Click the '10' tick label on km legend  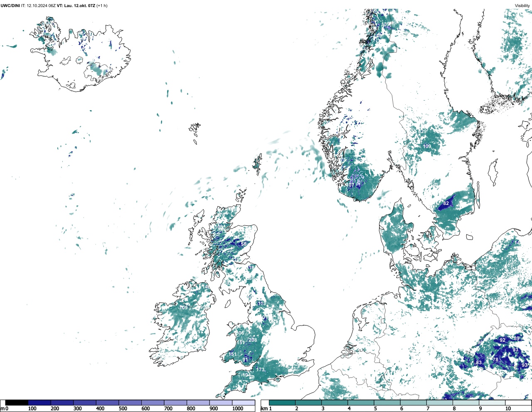[x=508, y=409]
